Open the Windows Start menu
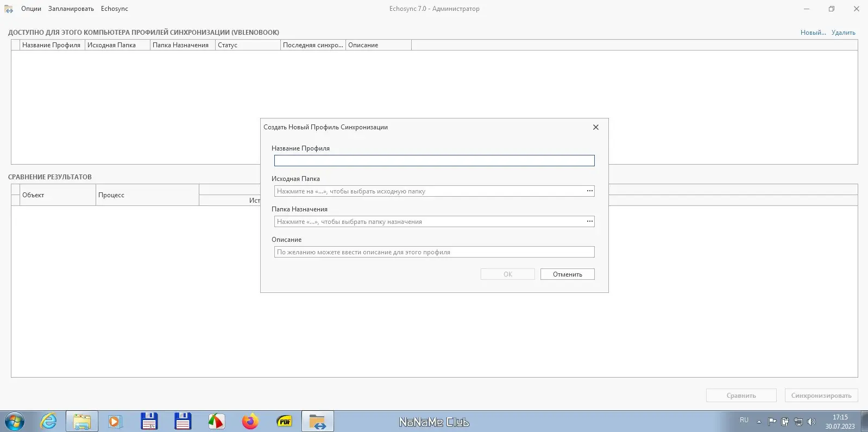The width and height of the screenshot is (868, 432). click(x=15, y=421)
